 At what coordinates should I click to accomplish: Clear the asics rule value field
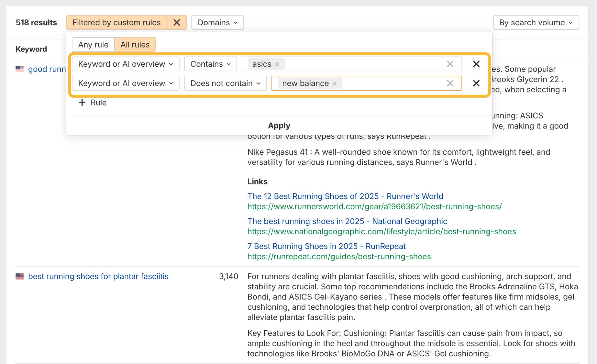449,64
